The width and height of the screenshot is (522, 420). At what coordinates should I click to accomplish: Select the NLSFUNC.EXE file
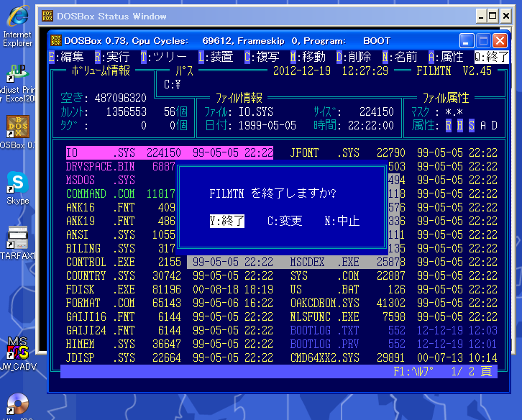click(394, 316)
